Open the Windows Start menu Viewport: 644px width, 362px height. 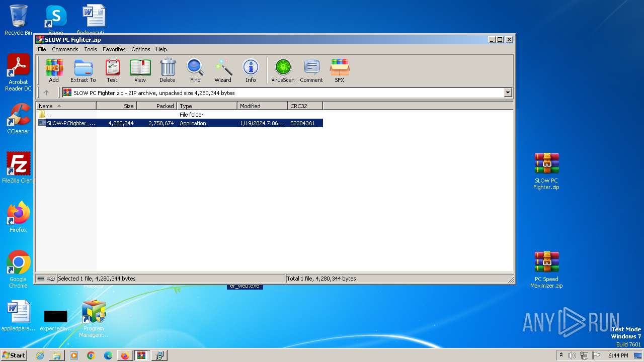14,355
